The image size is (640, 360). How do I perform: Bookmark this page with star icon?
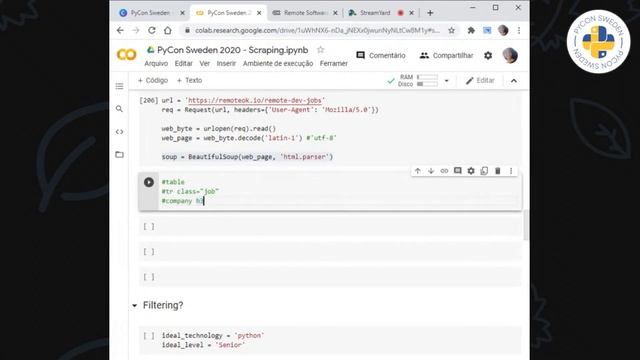[x=451, y=30]
